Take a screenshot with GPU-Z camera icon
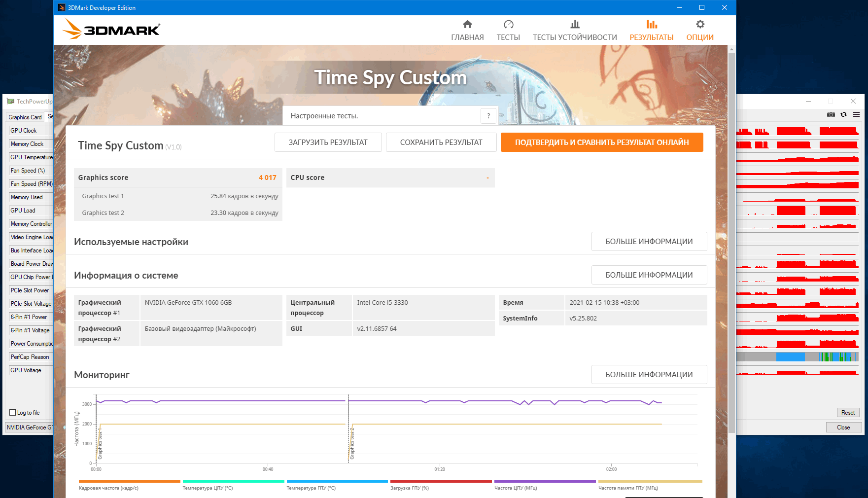868x498 pixels. pyautogui.click(x=831, y=114)
